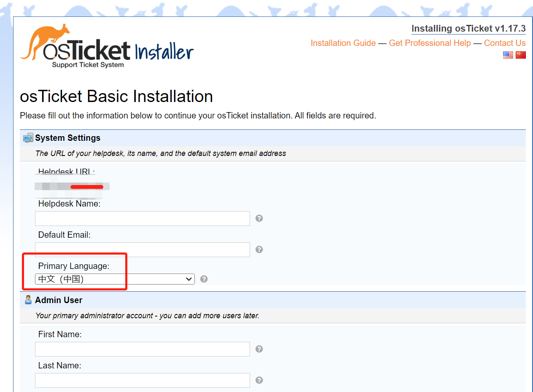Switch language with the China flag icon
Image resolution: width=533 pixels, height=392 pixels.
pos(521,55)
